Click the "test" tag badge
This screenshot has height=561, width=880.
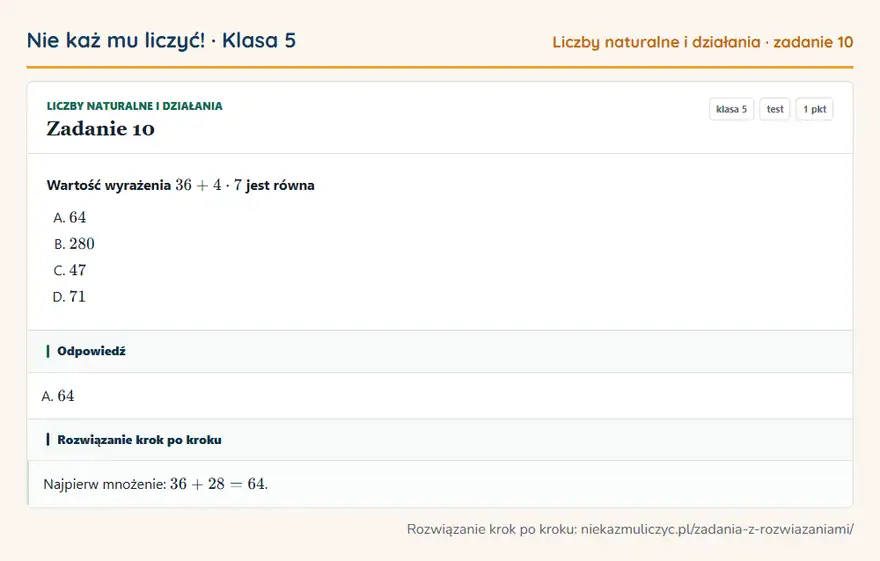click(774, 109)
